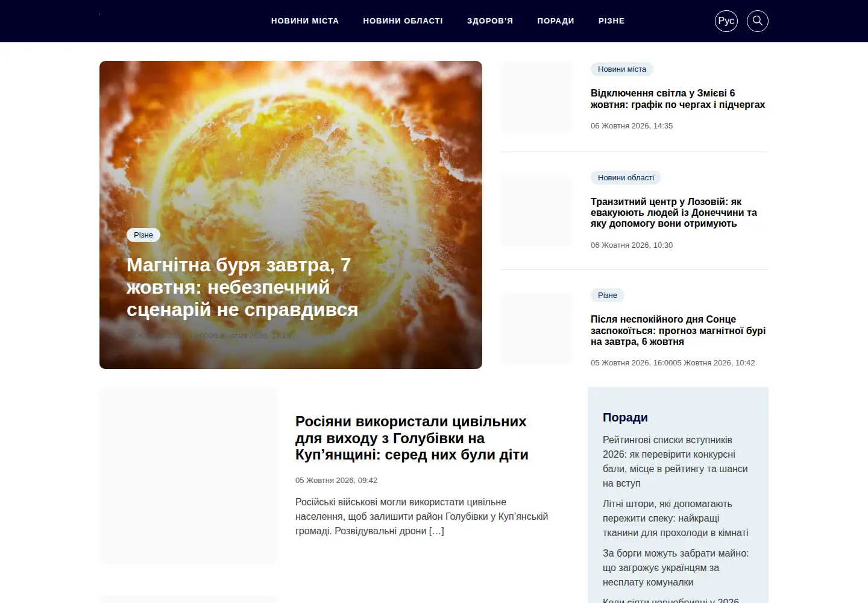Open article Транзитний центр у Лозовій
868x603 pixels.
(674, 212)
